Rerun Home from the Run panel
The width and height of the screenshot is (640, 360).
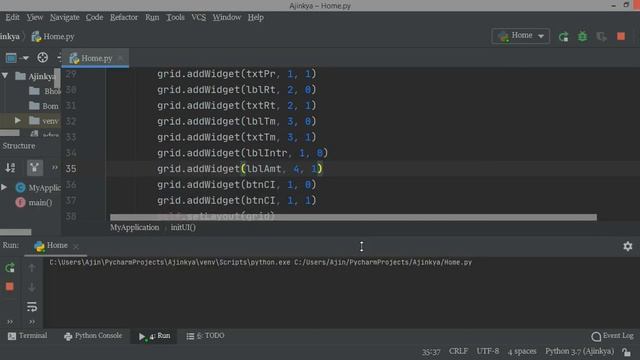click(x=10, y=268)
